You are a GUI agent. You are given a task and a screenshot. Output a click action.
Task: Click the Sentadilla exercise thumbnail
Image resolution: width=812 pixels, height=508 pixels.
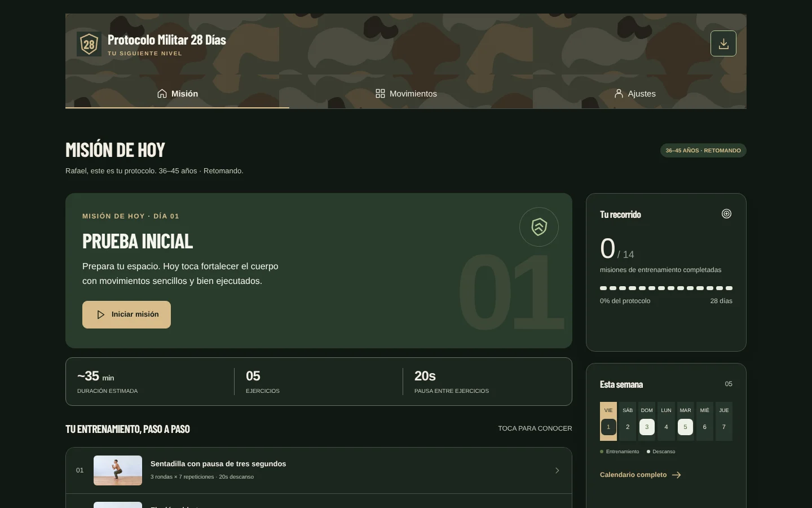118,470
